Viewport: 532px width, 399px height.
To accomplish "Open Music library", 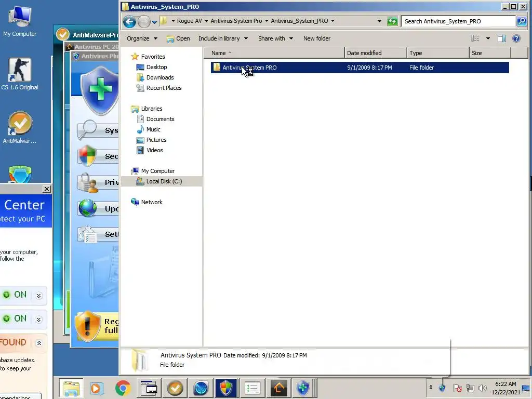I will (148, 129).
